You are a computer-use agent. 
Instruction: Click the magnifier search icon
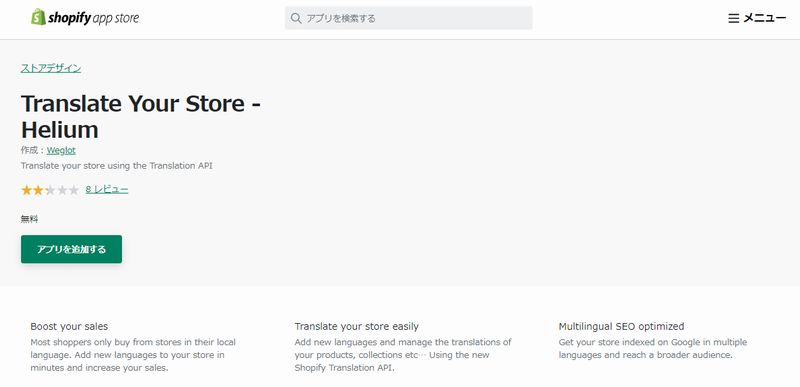pyautogui.click(x=296, y=18)
